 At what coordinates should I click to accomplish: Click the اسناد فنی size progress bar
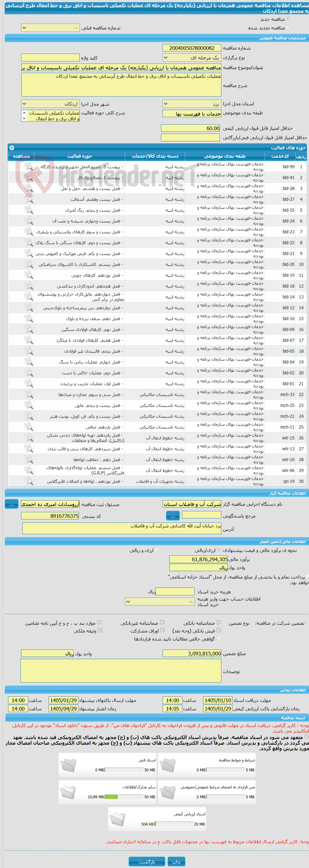pyautogui.click(x=124, y=770)
